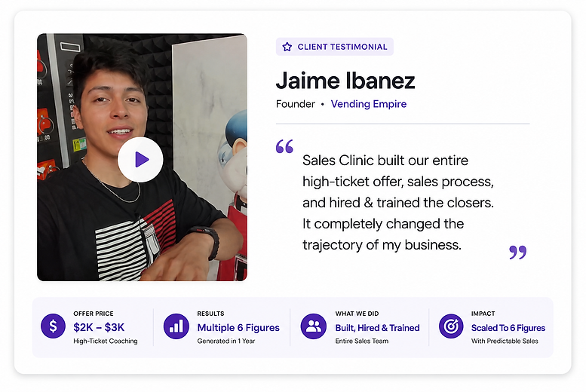The width and height of the screenshot is (586, 392).
Task: Click With Predictable Sales subtitle
Action: (x=505, y=341)
